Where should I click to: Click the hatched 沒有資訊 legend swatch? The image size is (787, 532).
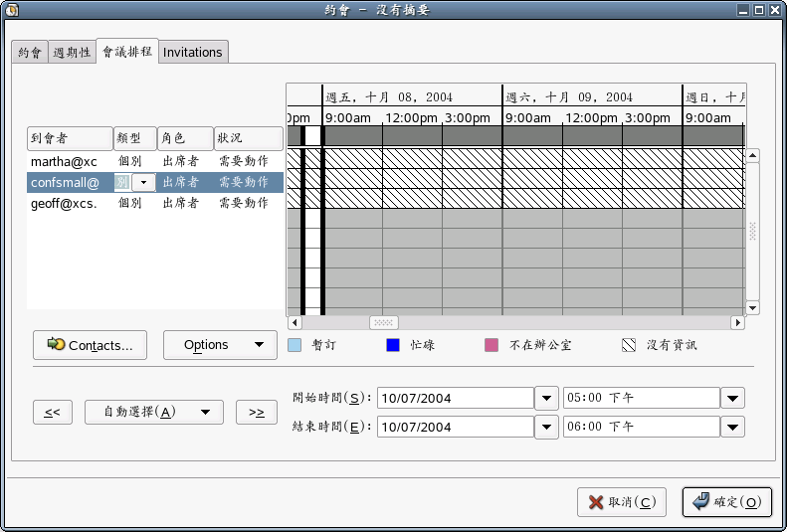coord(629,345)
